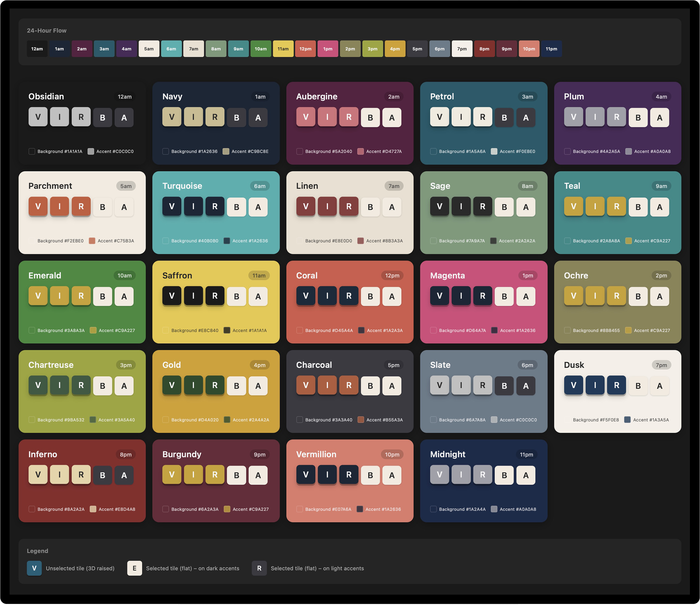The width and height of the screenshot is (700, 605).
Task: Open the Burgundy palette card title
Action: point(182,454)
